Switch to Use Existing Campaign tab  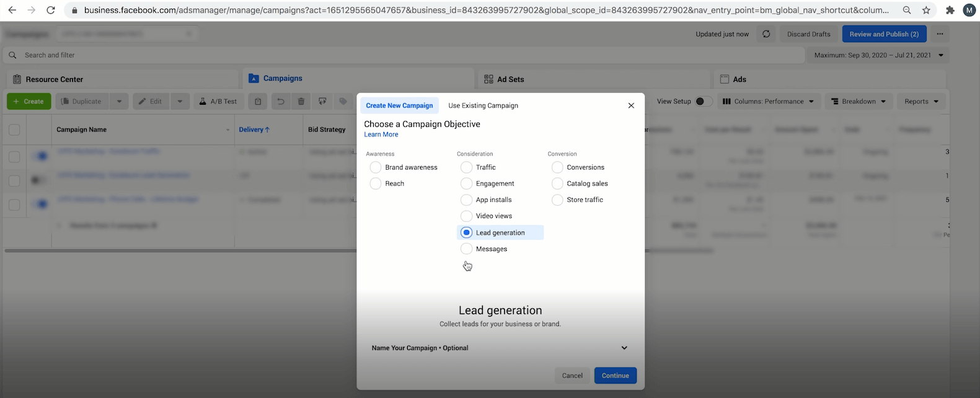click(x=483, y=105)
